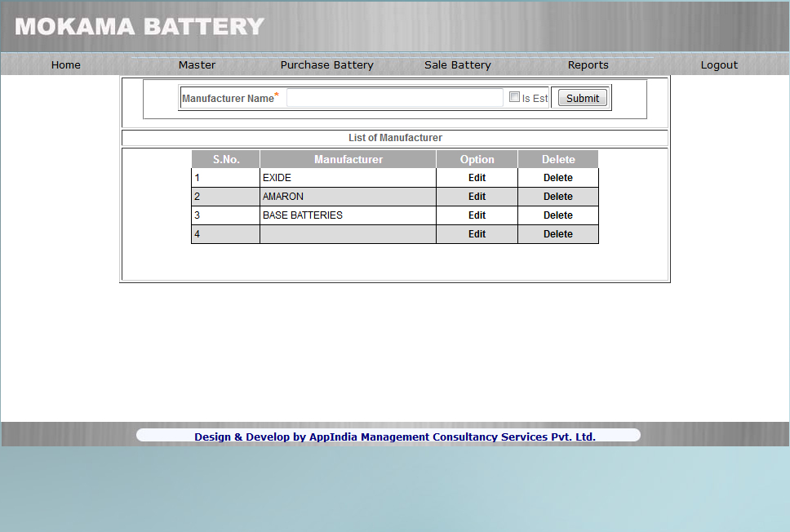Image resolution: width=790 pixels, height=532 pixels.
Task: Click the Manufacturer Name label
Action: 230,98
